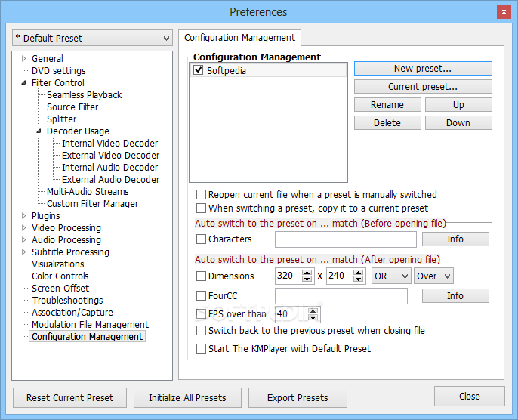Screen dimensions: 518x420
Task: Click Initialize All Presets
Action: point(187,397)
